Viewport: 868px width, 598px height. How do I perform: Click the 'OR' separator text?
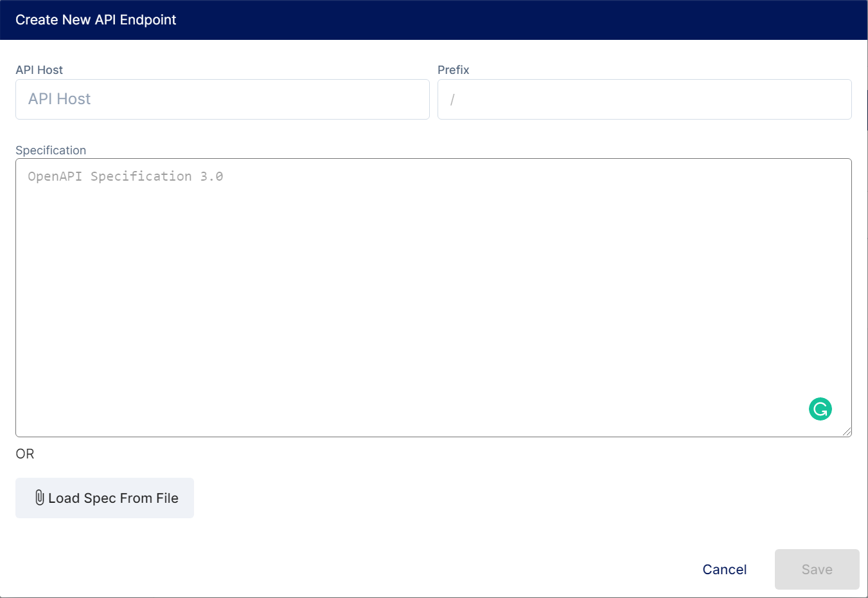tap(25, 454)
